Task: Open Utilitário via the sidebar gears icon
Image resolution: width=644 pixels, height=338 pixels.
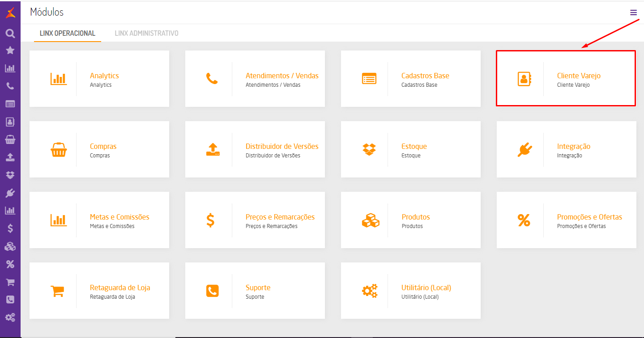Action: pos(10,317)
